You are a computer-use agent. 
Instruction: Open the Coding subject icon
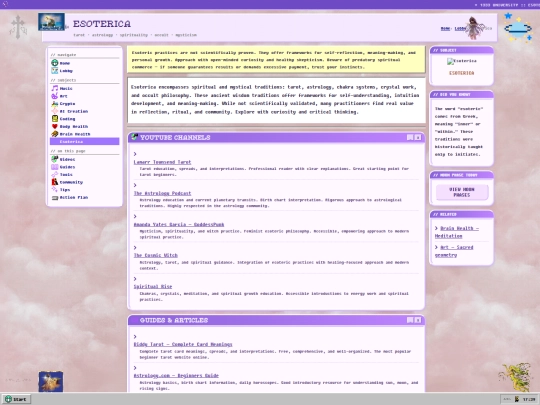(x=54, y=118)
